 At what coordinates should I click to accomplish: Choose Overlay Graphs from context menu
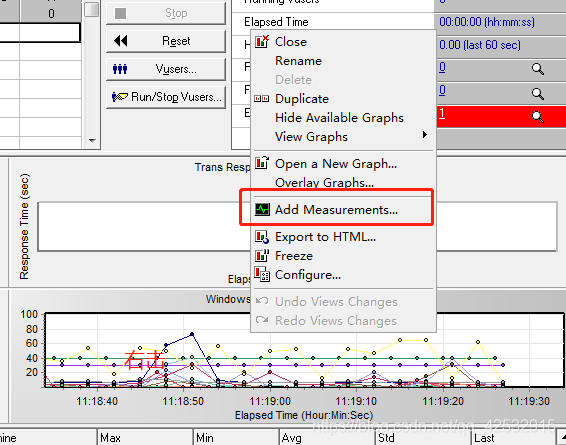324,182
